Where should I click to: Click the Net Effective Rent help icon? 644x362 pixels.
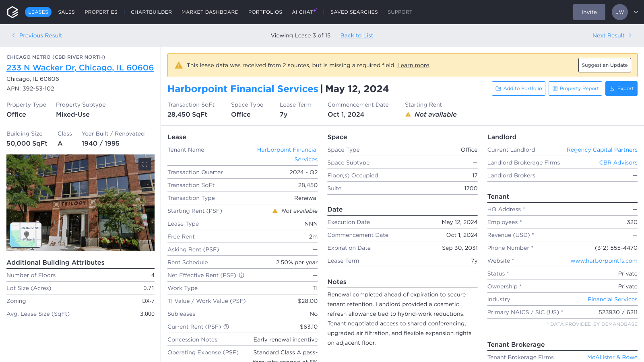click(242, 275)
